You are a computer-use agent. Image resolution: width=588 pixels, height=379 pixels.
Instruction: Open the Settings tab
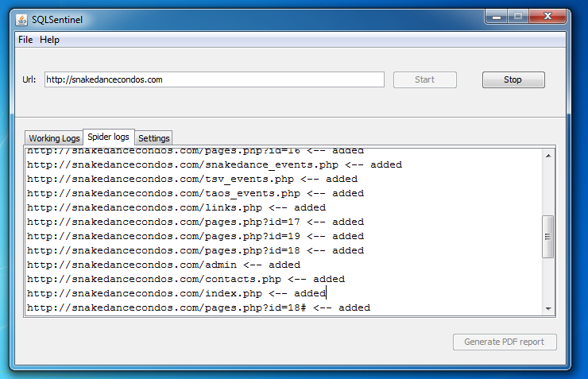153,138
